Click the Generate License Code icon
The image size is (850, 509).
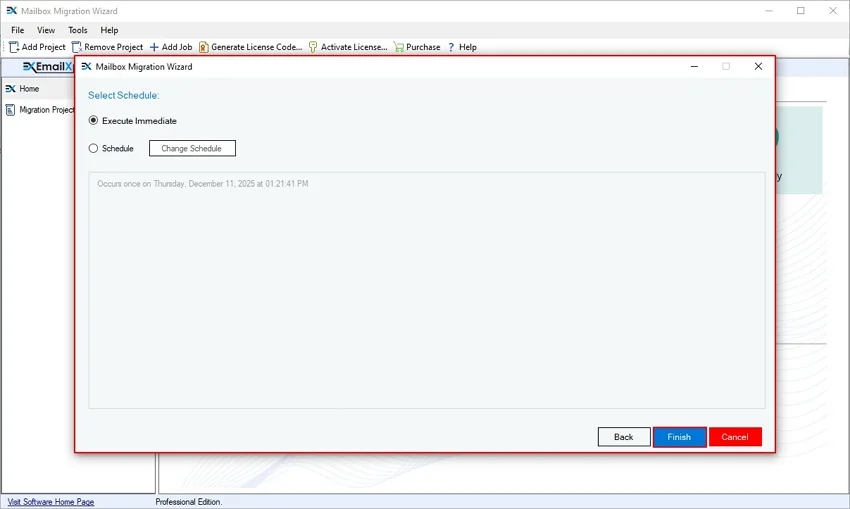(203, 47)
